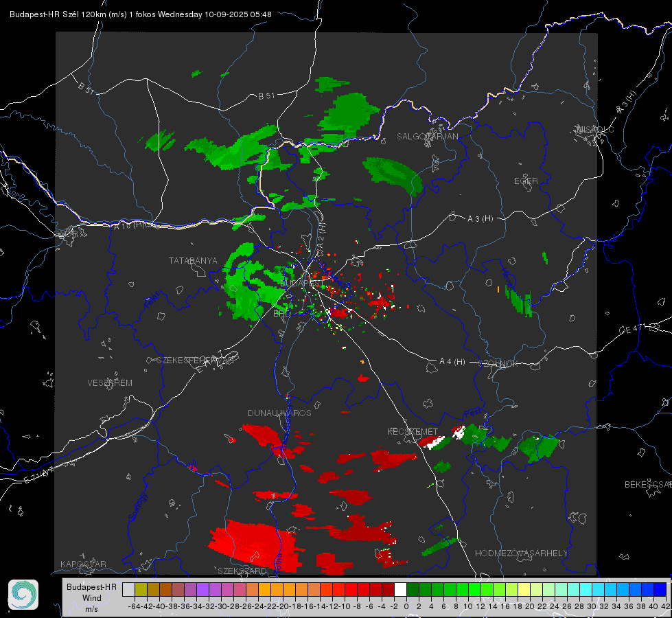Click the VESZPRÉM city label

[110, 383]
